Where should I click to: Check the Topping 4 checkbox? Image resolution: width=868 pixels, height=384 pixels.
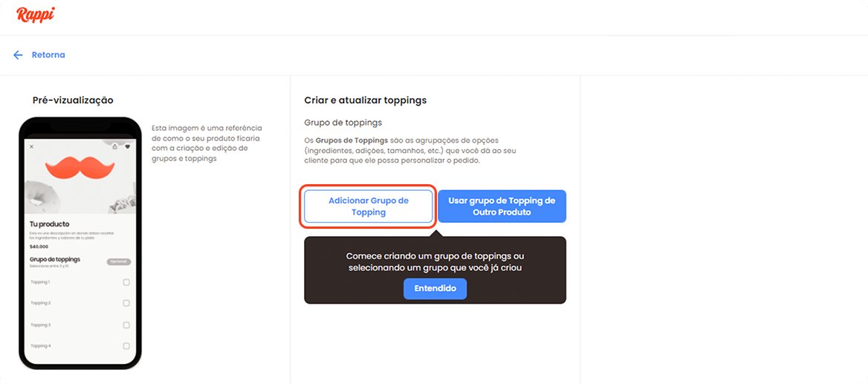[x=126, y=346]
